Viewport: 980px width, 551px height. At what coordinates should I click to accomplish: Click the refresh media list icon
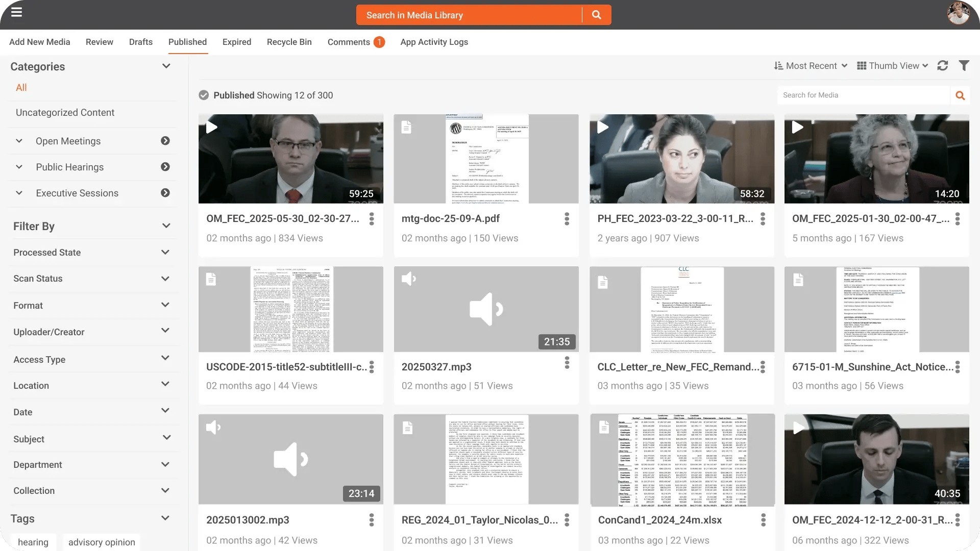point(943,66)
